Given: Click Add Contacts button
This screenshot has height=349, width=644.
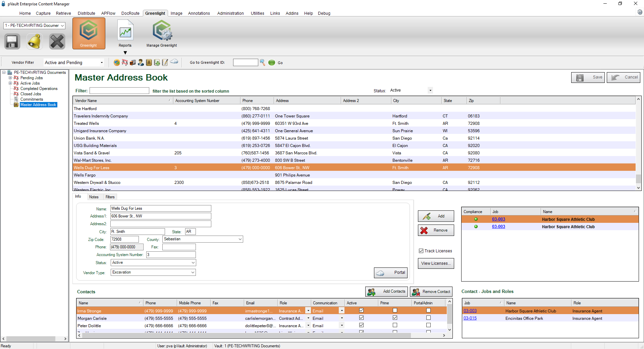Looking at the screenshot, I should pos(386,291).
